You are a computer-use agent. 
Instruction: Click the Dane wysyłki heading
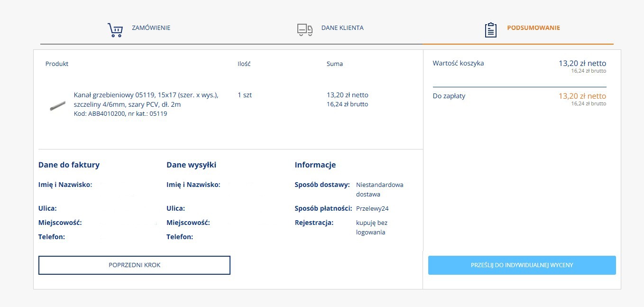[191, 165]
